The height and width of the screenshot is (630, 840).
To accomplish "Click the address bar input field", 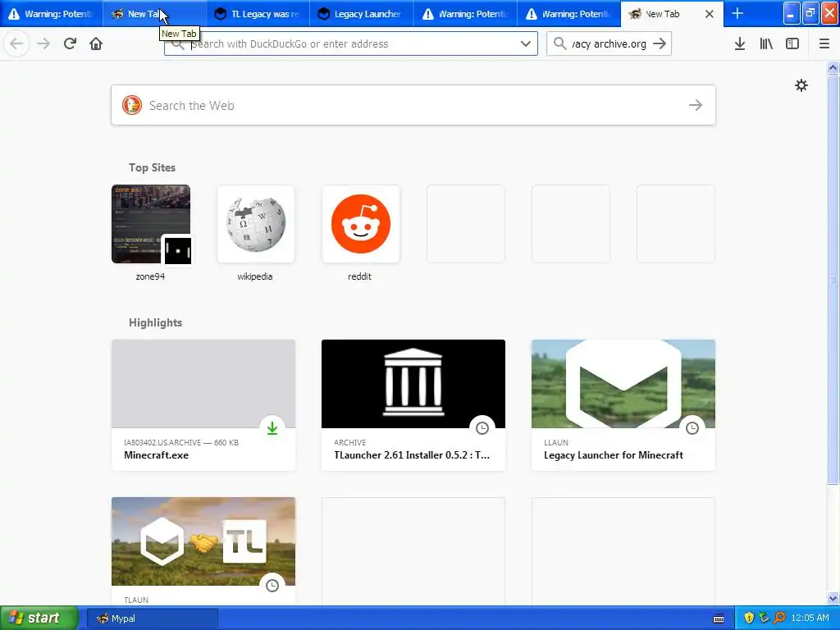I will point(351,44).
